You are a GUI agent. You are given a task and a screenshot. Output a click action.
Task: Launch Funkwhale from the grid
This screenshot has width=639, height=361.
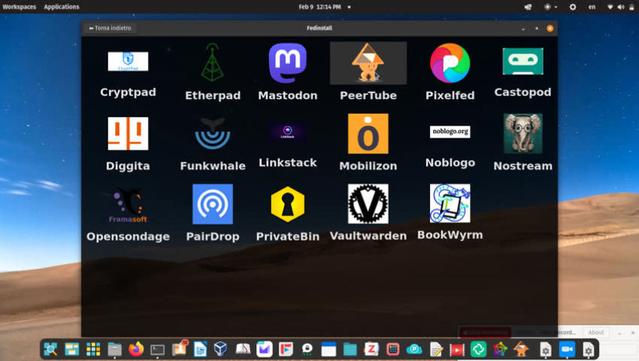coord(212,133)
